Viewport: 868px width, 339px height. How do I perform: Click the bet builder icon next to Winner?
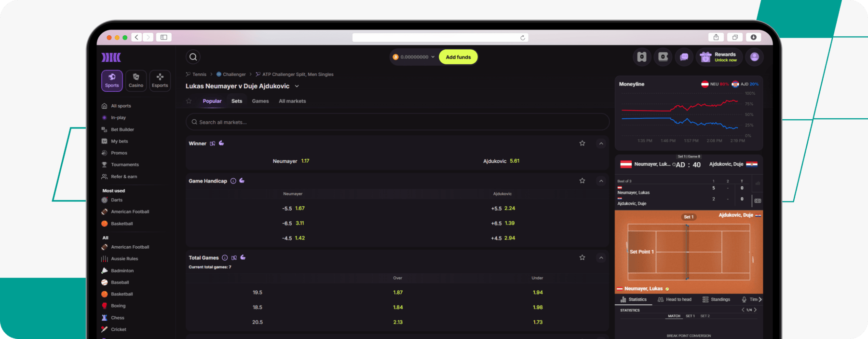tap(213, 143)
